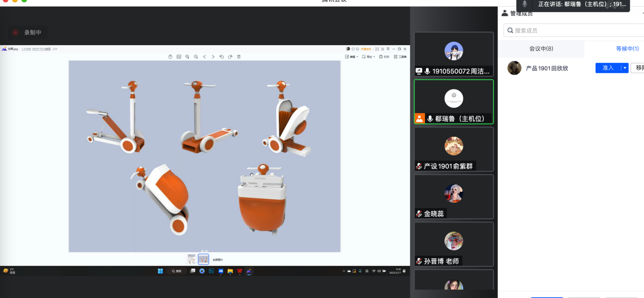644x298 pixels.
Task: Click the rotate left icon in viewer
Action: click(x=222, y=57)
